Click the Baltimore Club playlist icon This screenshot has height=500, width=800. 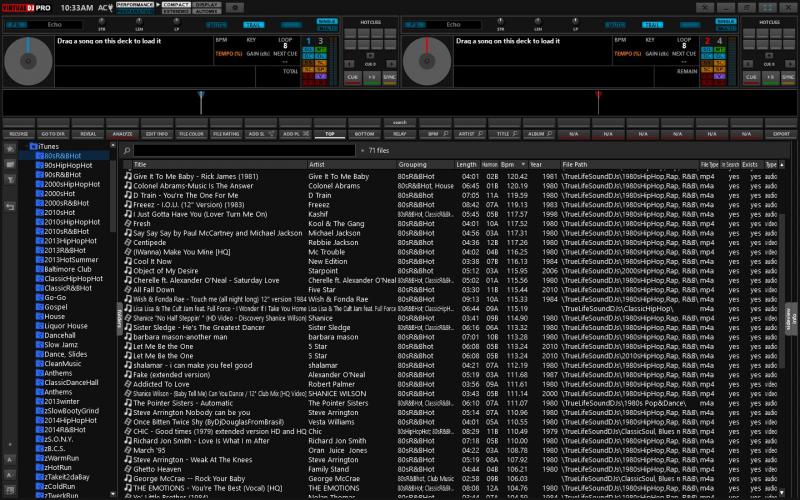(39, 269)
